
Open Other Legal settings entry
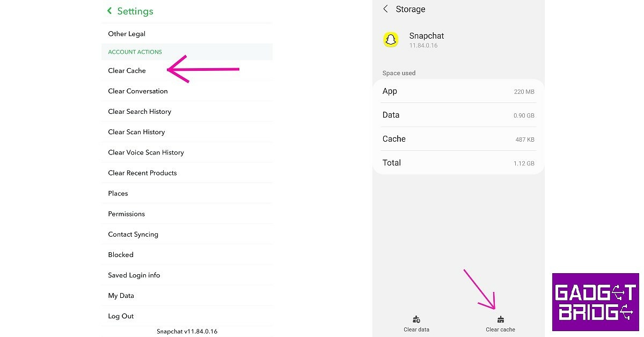point(127,34)
